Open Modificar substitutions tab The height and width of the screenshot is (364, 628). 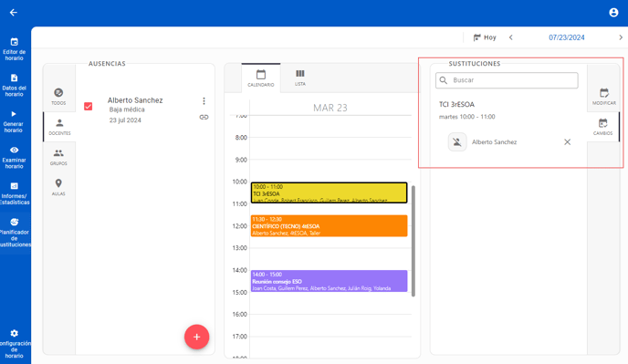pos(604,96)
